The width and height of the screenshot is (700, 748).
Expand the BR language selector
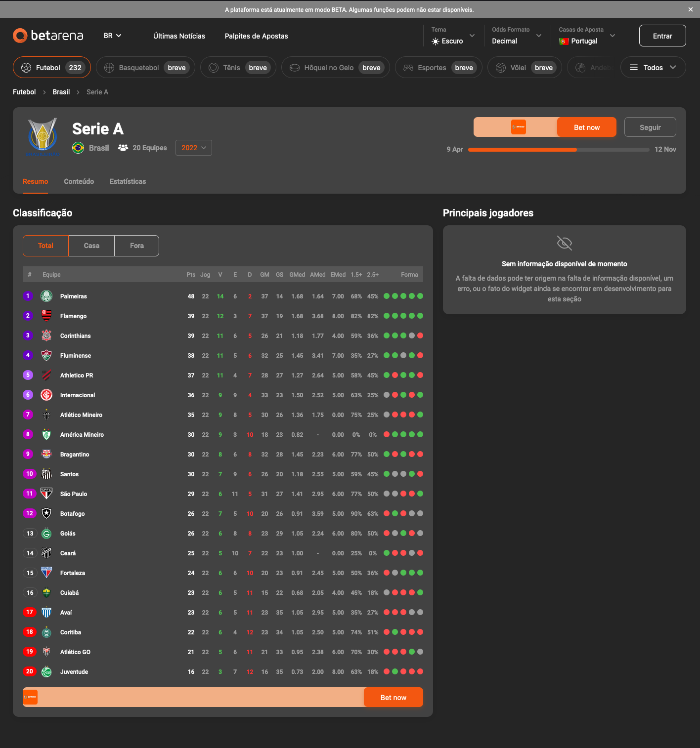click(x=112, y=36)
